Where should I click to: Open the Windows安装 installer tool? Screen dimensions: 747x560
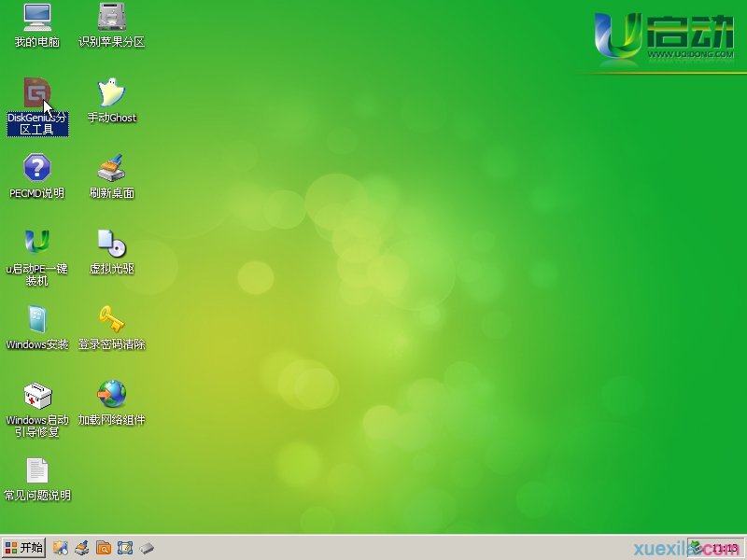(35, 322)
